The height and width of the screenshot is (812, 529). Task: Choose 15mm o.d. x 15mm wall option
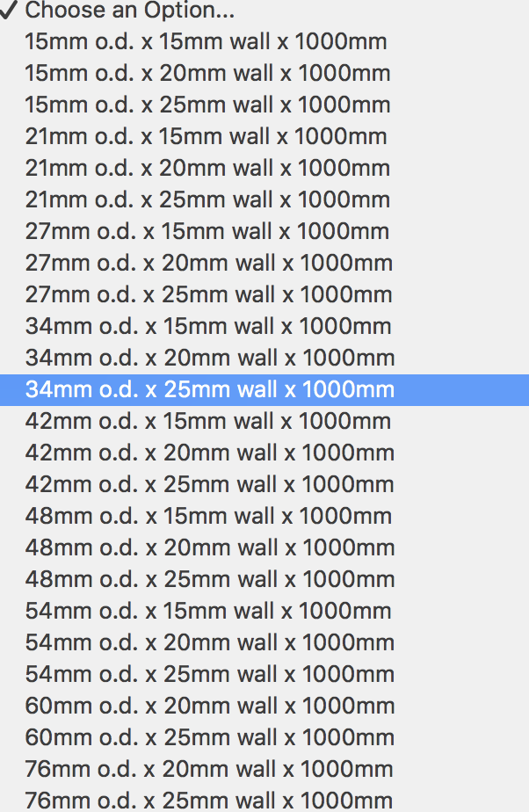[207, 41]
